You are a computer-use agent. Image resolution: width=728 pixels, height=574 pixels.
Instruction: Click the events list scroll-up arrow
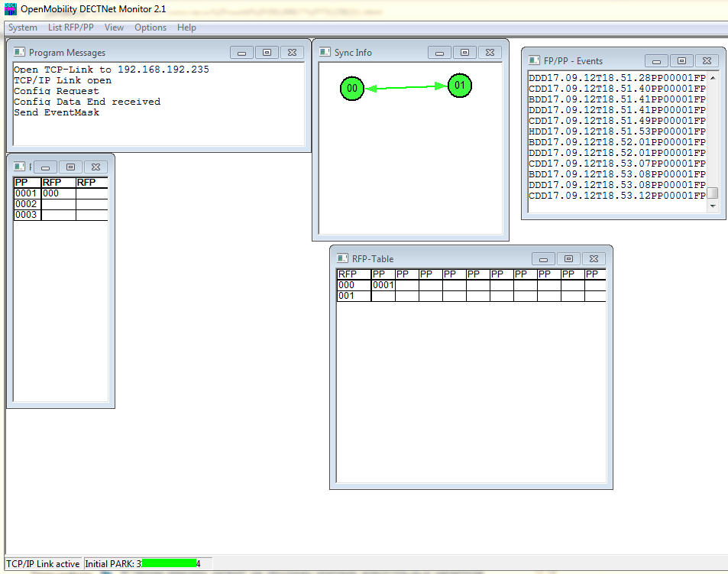click(713, 78)
